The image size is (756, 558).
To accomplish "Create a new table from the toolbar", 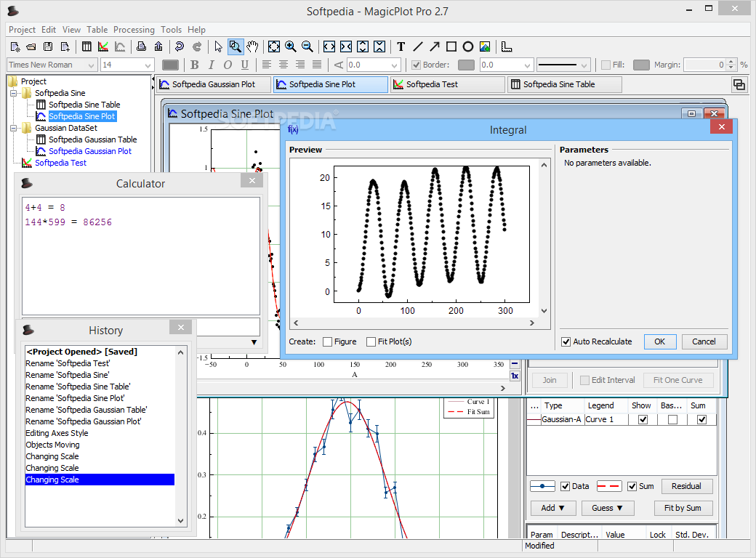I will tap(87, 46).
